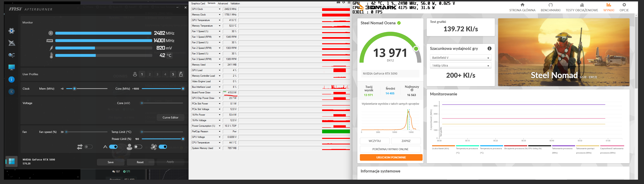
Task: Click the Afterburner jet plane sidebar icon
Action: [12, 43]
